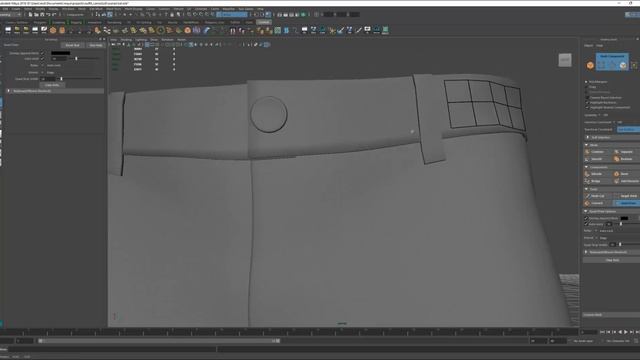Collapse the Mesh section in Modeling Toolkit
The height and width of the screenshot is (360, 640).
pyautogui.click(x=587, y=145)
